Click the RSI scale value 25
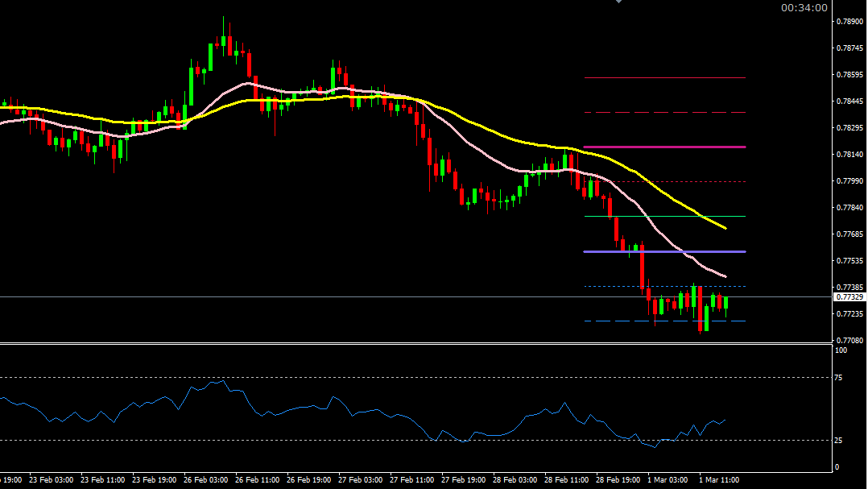868x489 pixels. coord(839,441)
